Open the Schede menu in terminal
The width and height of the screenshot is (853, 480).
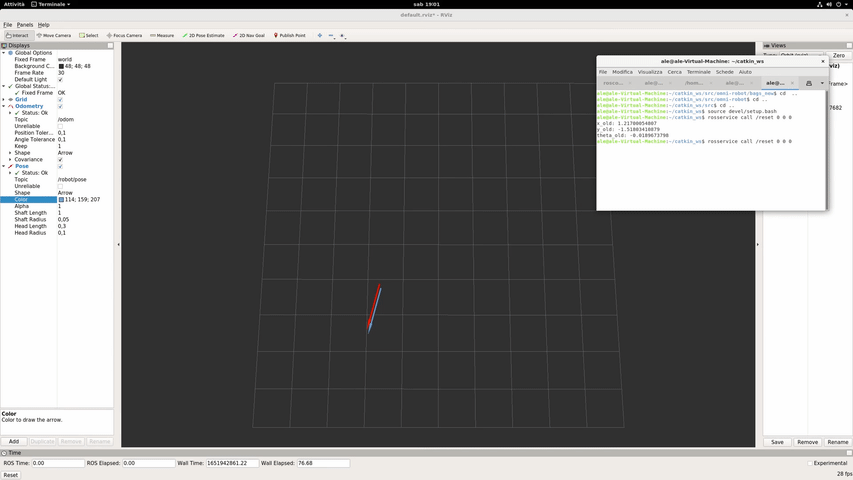pos(725,72)
